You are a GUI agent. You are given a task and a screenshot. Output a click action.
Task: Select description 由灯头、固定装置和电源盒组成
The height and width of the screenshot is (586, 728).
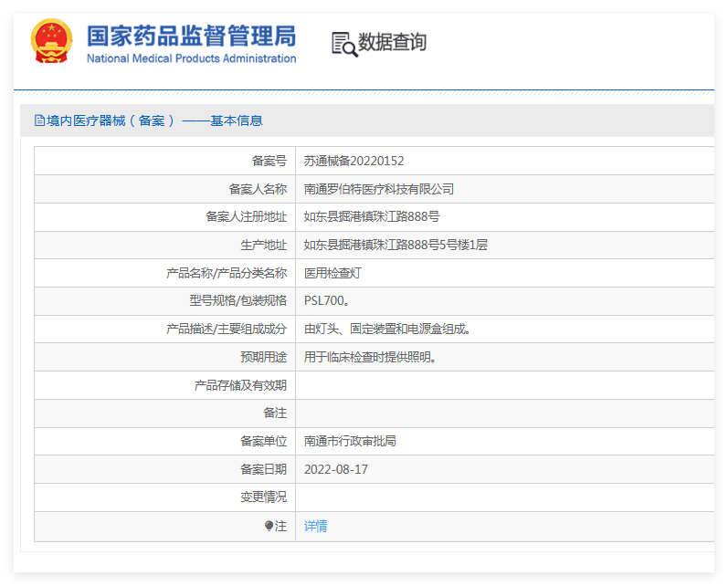tap(387, 329)
